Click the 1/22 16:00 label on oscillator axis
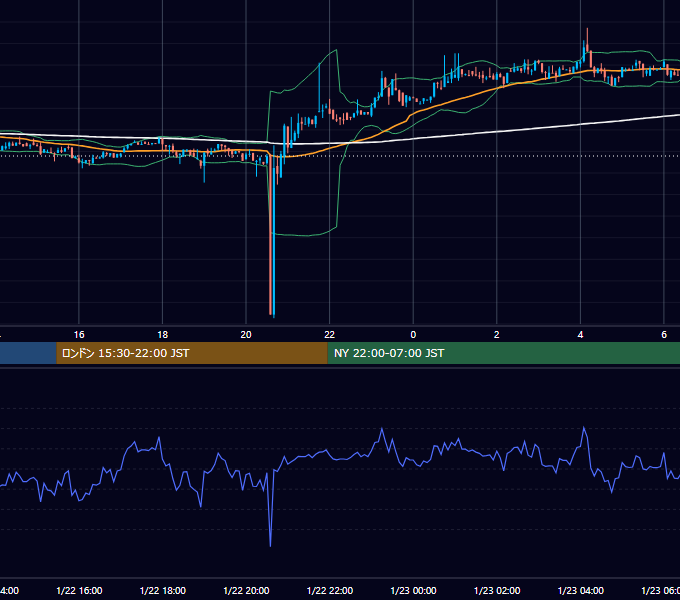Image resolution: width=680 pixels, height=600 pixels. pyautogui.click(x=79, y=590)
